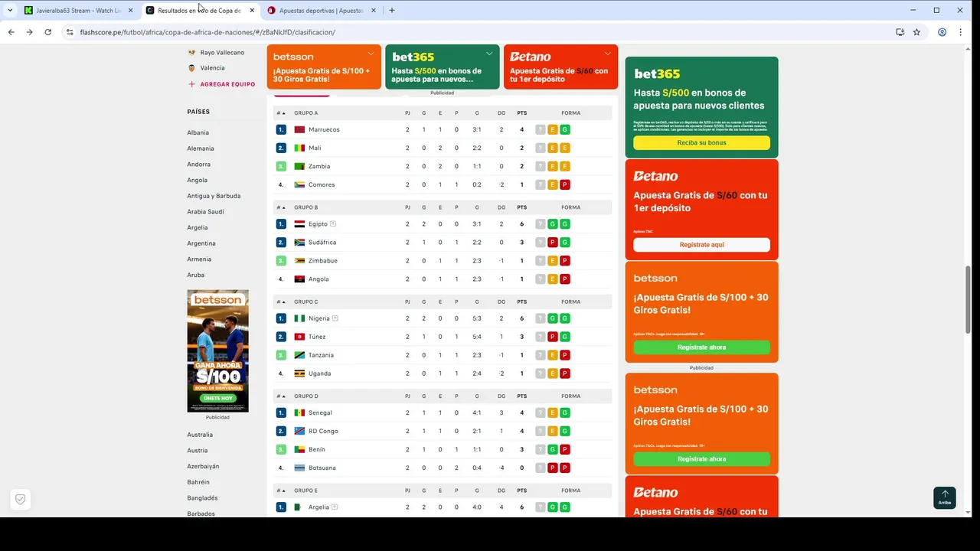Click the rank 1 badge for Marruecos
The height and width of the screenshot is (551, 980).
281,129
